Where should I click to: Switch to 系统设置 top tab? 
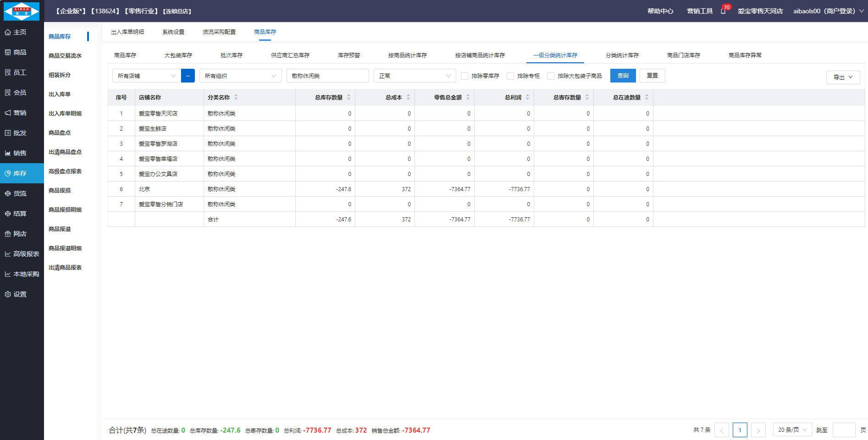point(173,32)
